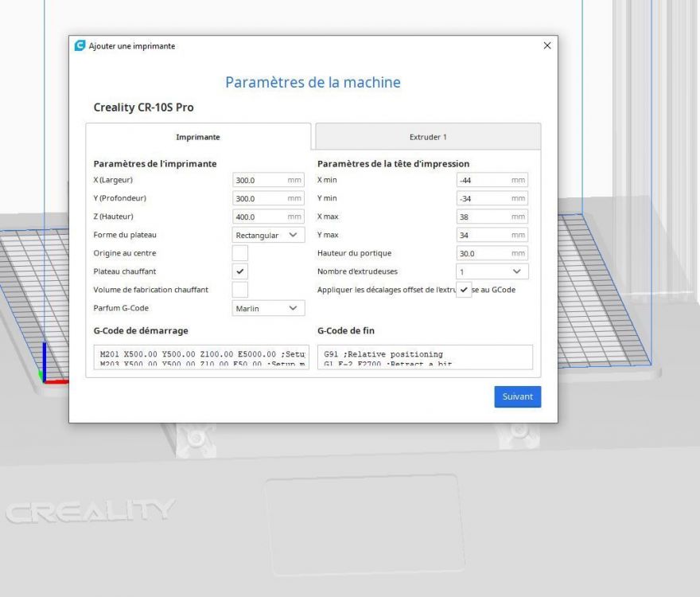Click the Nombre d'extrudeuses label
700x597 pixels.
(x=357, y=271)
